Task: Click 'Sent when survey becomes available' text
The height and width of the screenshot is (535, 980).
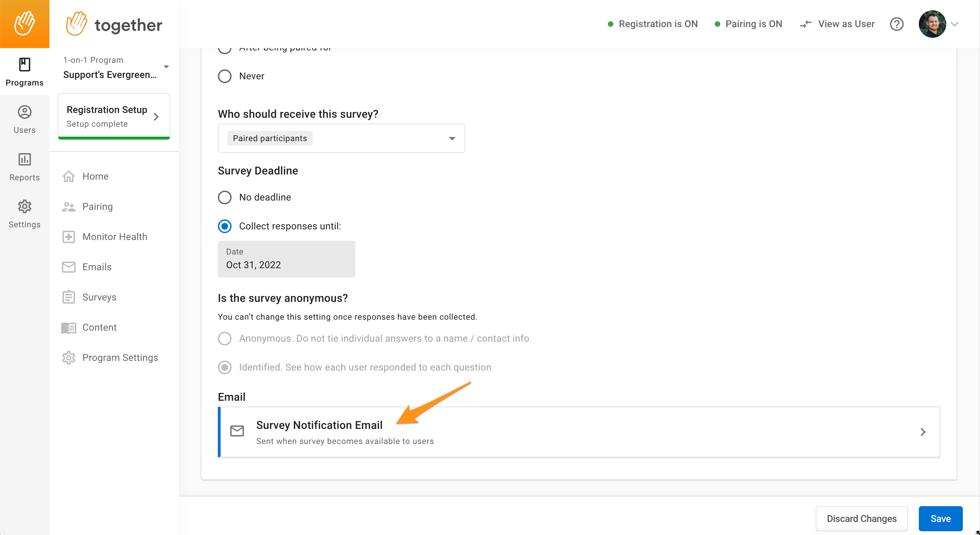Action: 345,441
